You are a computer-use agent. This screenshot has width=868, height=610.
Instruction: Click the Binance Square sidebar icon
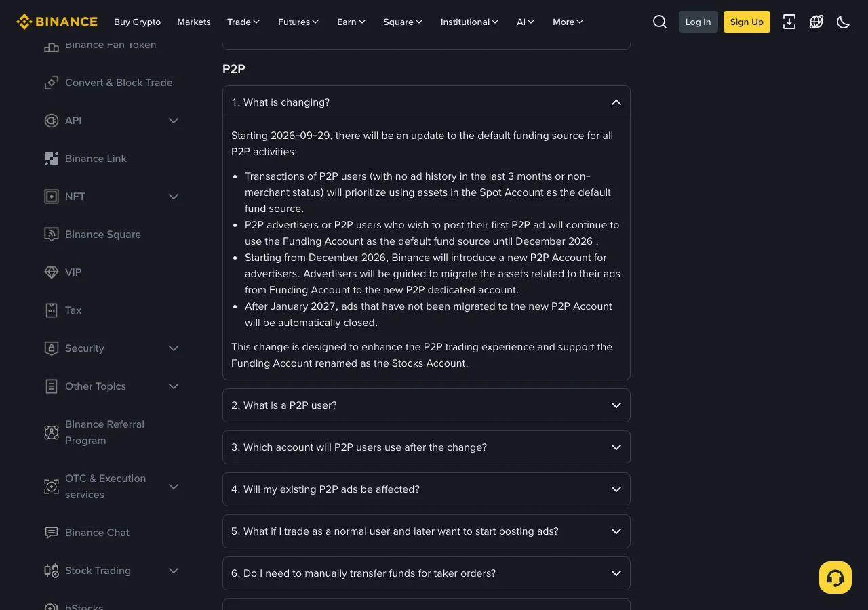pyautogui.click(x=52, y=235)
